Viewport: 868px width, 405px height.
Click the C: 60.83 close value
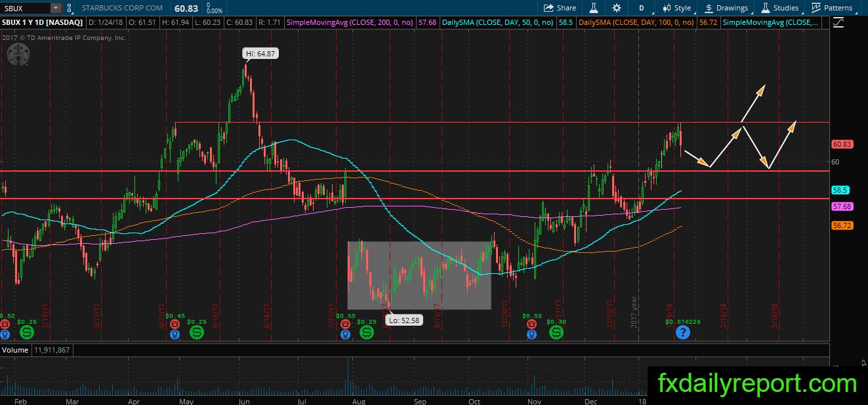(x=239, y=22)
